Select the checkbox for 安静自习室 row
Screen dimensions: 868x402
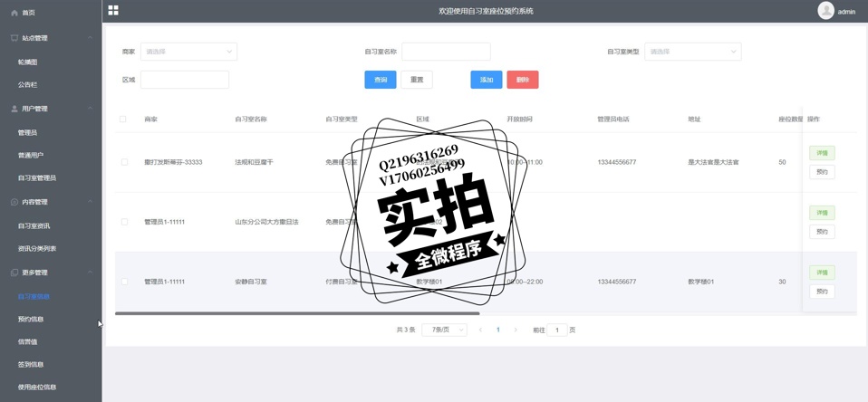(124, 282)
